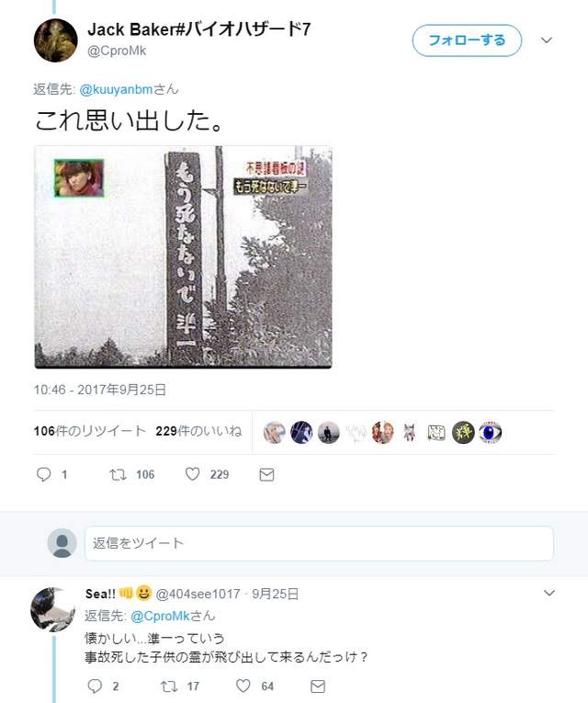Open Sea!! user's profile avatar

pos(53,609)
